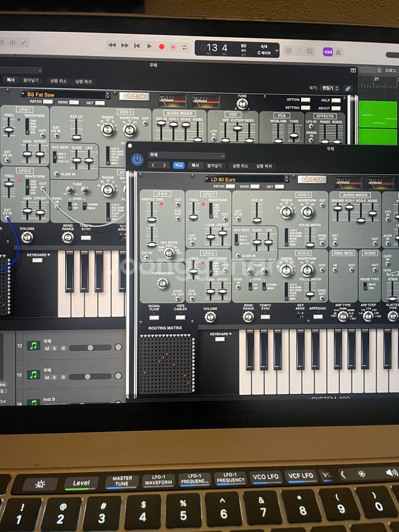Click the ARP STEP knob
399x532 pixels.
click(x=368, y=316)
